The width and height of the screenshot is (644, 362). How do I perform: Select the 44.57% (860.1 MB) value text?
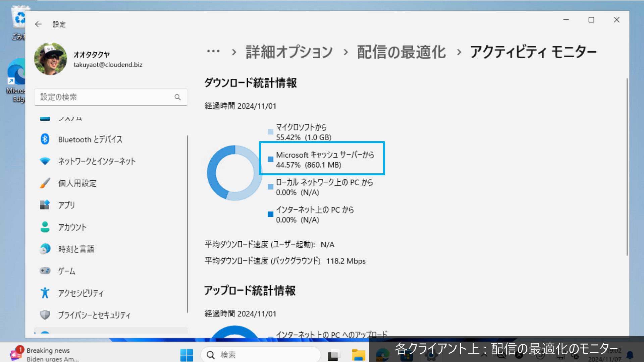309,165
